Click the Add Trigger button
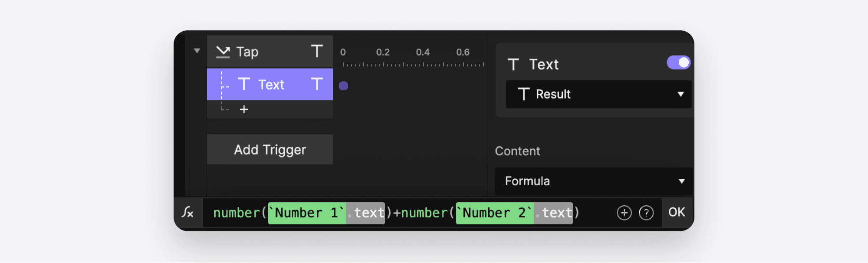This screenshot has height=263, width=868. 270,149
